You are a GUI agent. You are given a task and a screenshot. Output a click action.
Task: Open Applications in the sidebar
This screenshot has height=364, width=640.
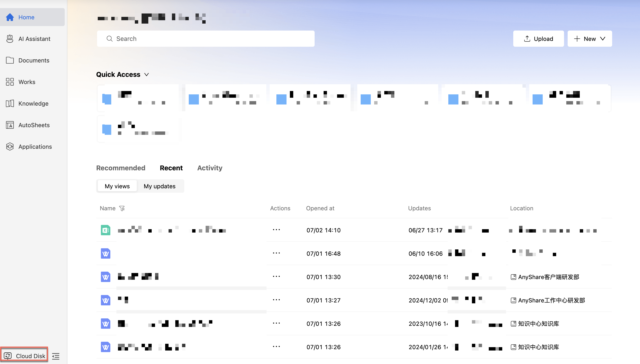(35, 146)
